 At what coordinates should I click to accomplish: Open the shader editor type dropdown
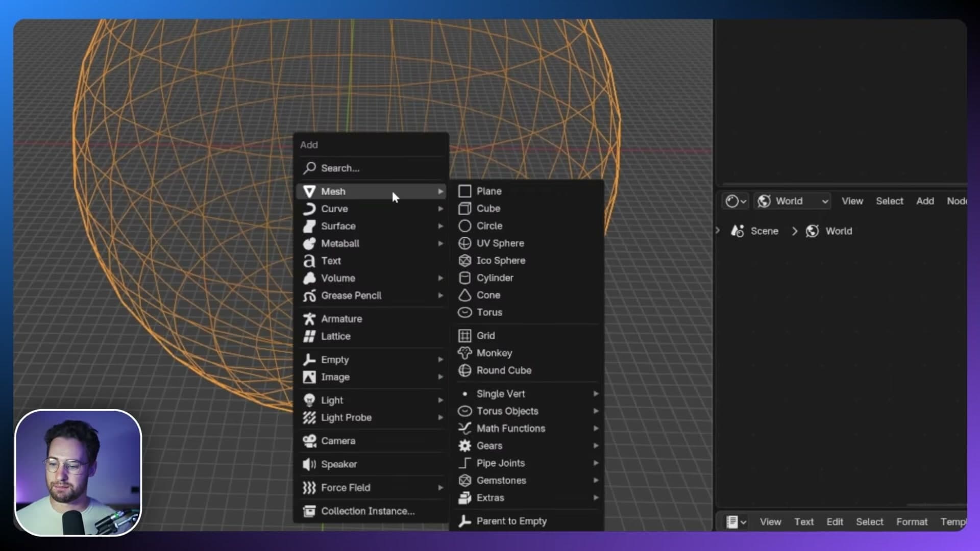tap(736, 201)
